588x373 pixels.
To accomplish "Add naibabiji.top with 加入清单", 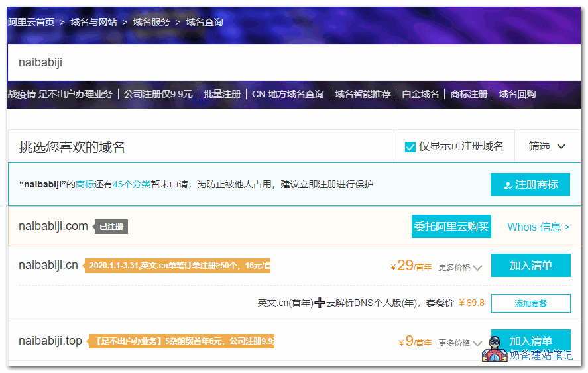I will click(x=530, y=341).
